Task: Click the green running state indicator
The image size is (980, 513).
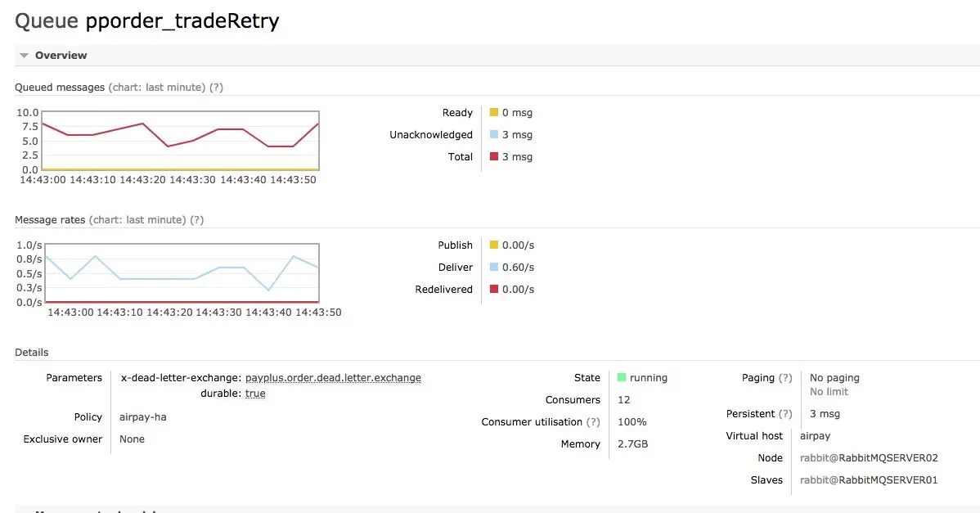Action: (x=621, y=377)
